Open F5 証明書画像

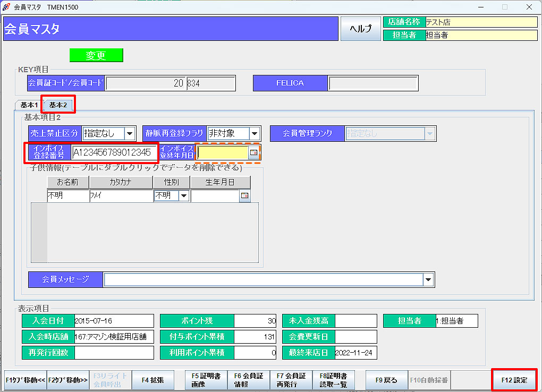click(206, 380)
